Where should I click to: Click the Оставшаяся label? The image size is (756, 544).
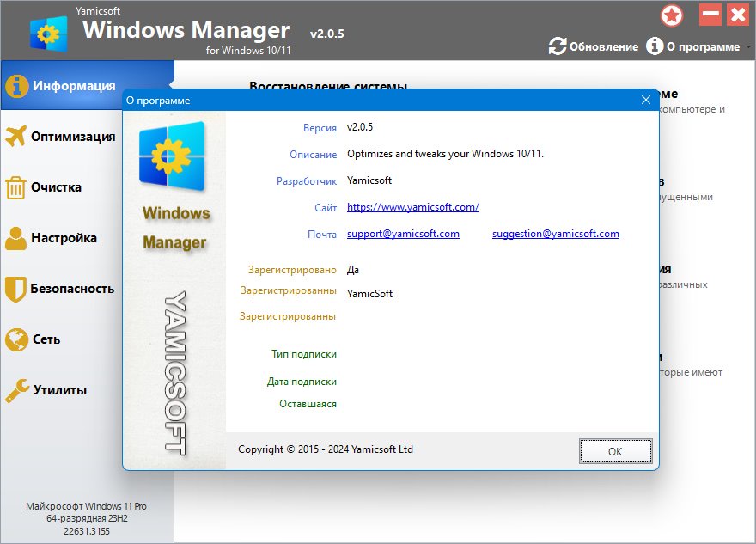point(308,404)
